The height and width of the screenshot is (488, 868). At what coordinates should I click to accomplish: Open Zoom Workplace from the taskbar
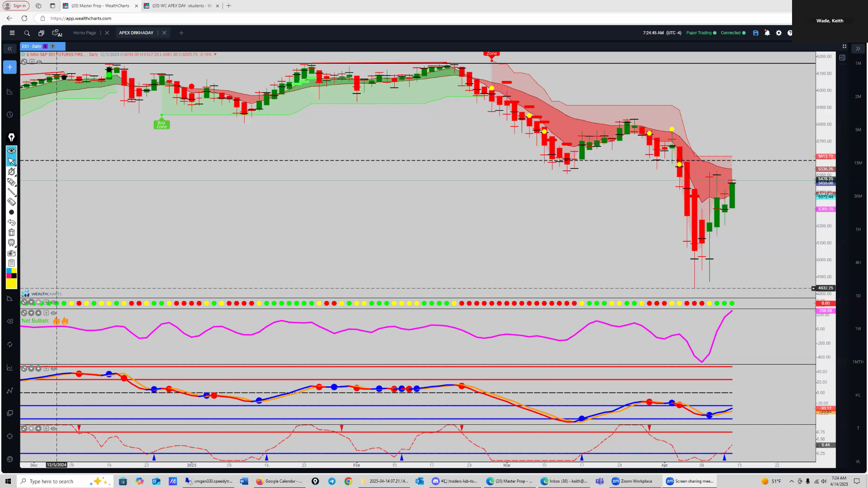[632, 481]
